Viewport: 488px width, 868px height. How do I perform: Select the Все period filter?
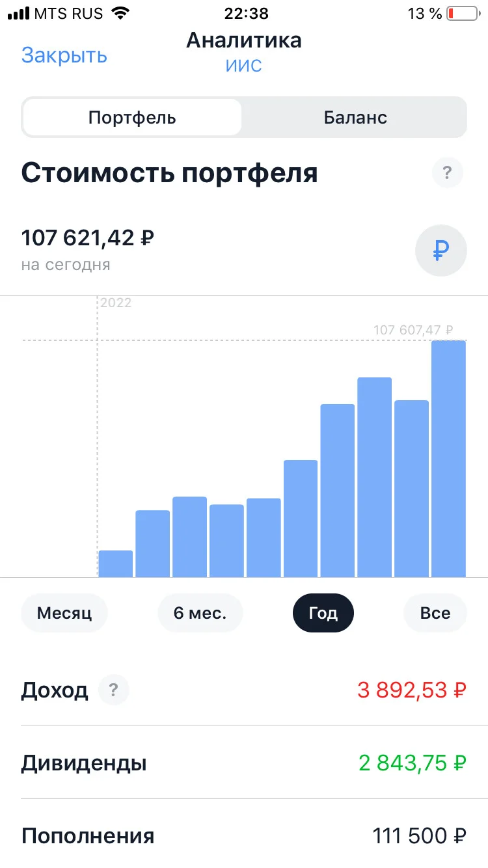[x=435, y=613]
